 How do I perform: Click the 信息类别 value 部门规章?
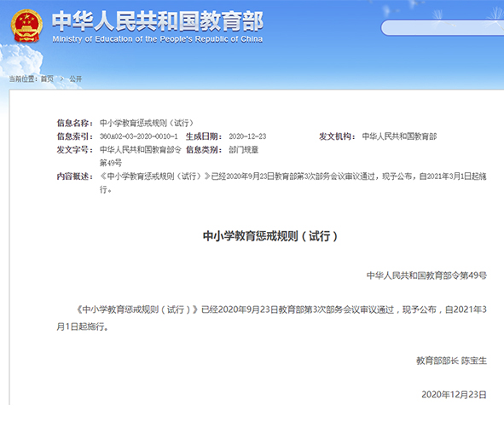click(x=244, y=150)
